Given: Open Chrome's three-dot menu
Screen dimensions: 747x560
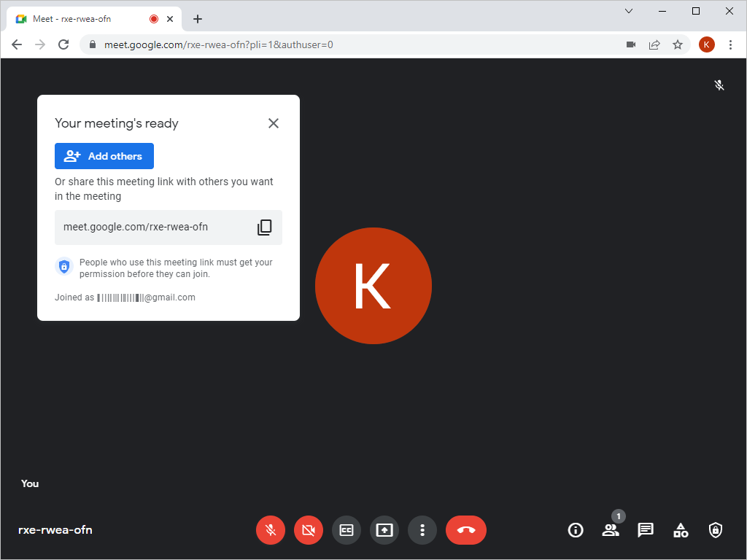Looking at the screenshot, I should [x=731, y=44].
